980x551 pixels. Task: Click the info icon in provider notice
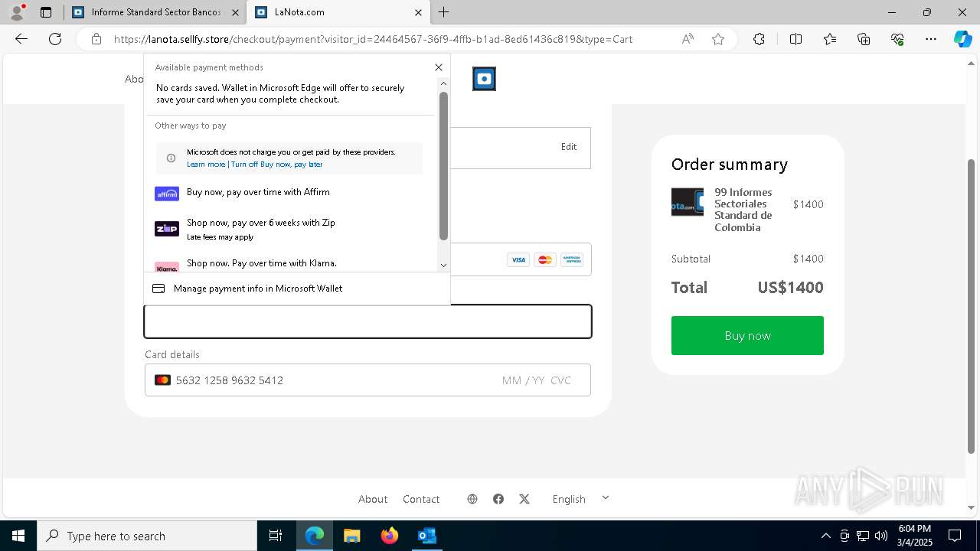(171, 158)
